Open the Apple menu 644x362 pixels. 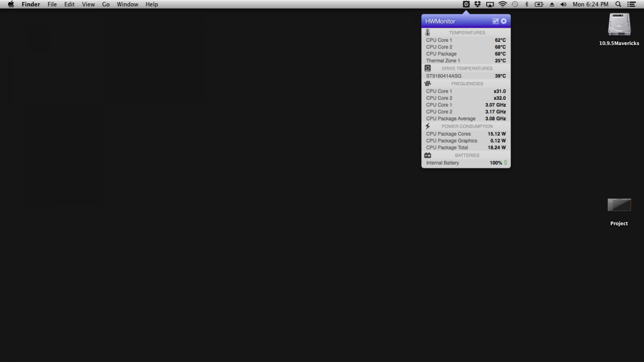11,4
